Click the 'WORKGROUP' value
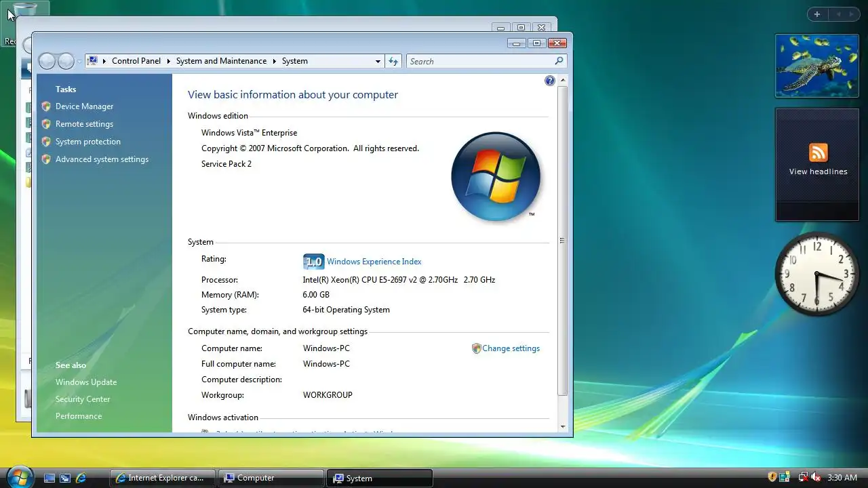868x488 pixels. point(328,395)
